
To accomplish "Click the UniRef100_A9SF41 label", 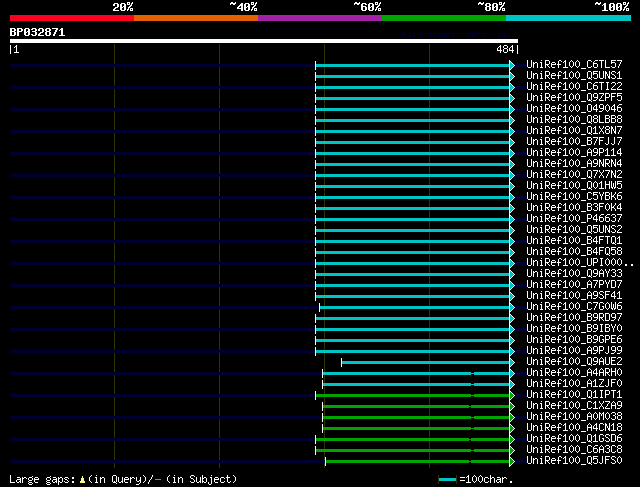I will [574, 296].
